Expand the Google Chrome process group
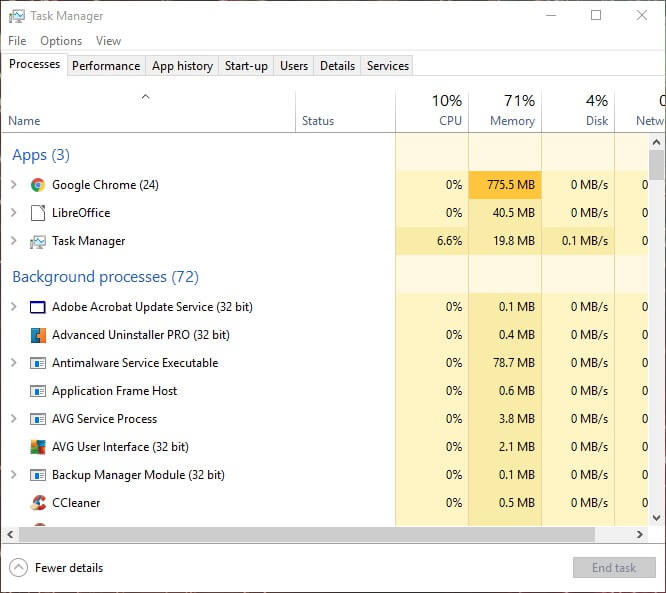Viewport: 666px width, 593px height. pyautogui.click(x=14, y=185)
